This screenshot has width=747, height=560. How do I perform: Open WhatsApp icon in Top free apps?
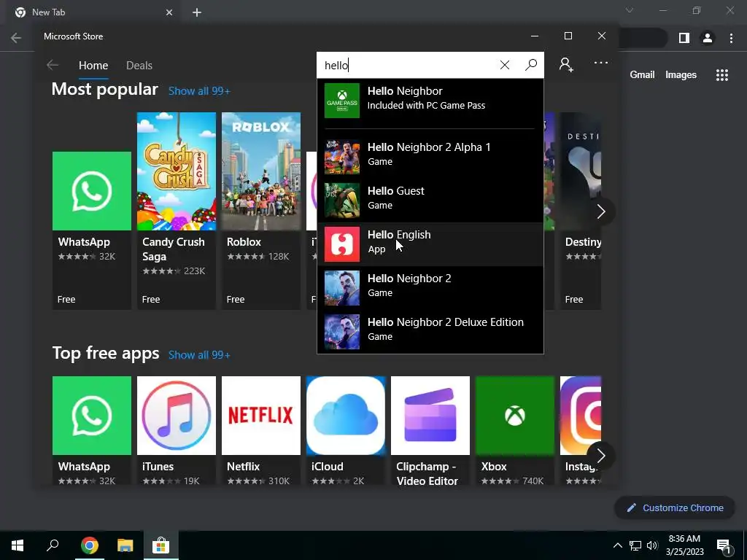pyautogui.click(x=91, y=415)
